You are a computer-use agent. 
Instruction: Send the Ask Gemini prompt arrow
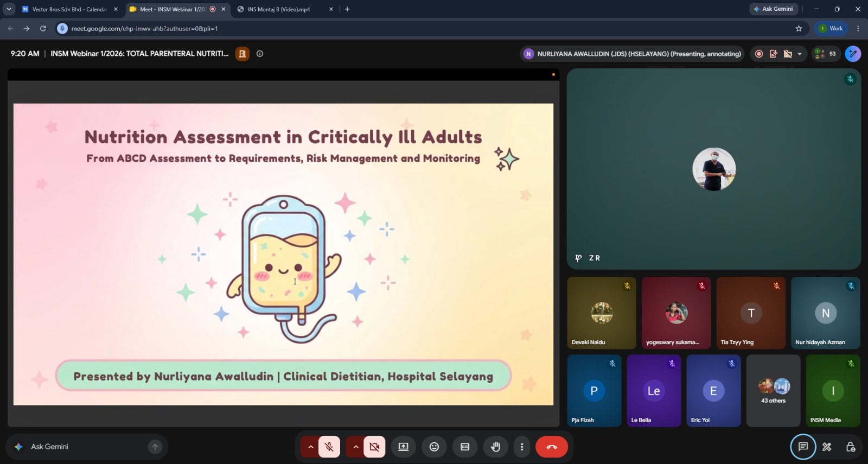[x=155, y=447]
